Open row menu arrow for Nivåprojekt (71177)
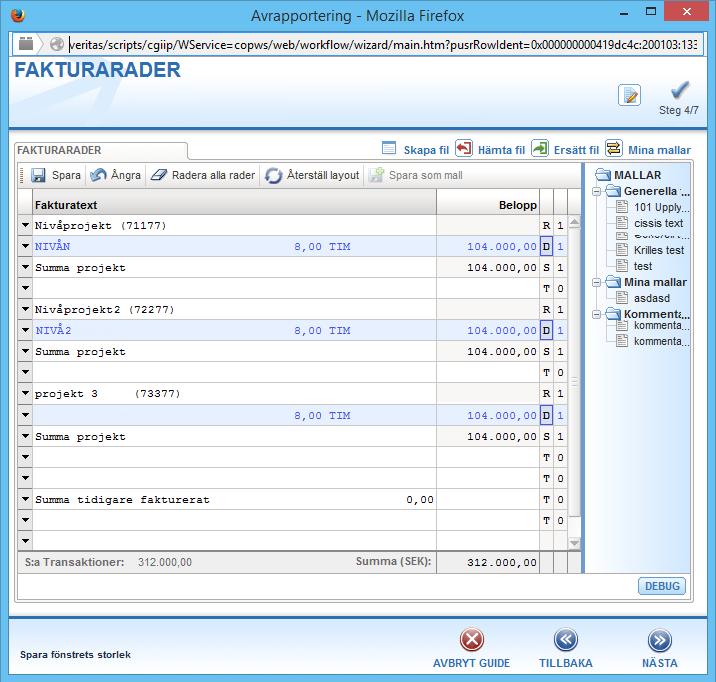Viewport: 716px width, 682px height. (25, 225)
